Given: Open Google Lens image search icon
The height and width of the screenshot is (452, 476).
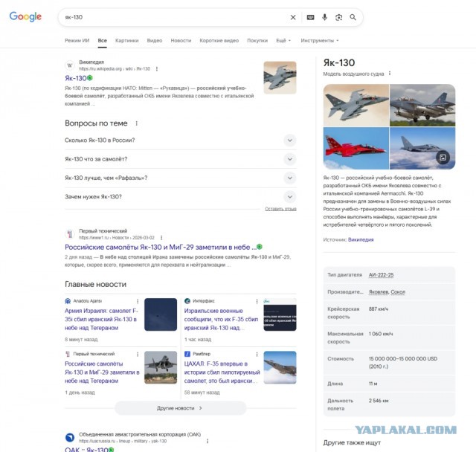Looking at the screenshot, I should tap(339, 17).
